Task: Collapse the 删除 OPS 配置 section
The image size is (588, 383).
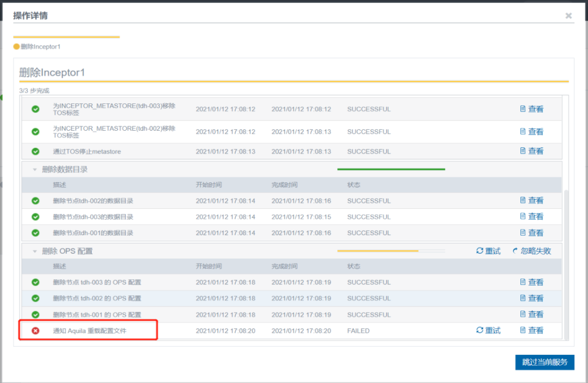Action: click(x=34, y=251)
